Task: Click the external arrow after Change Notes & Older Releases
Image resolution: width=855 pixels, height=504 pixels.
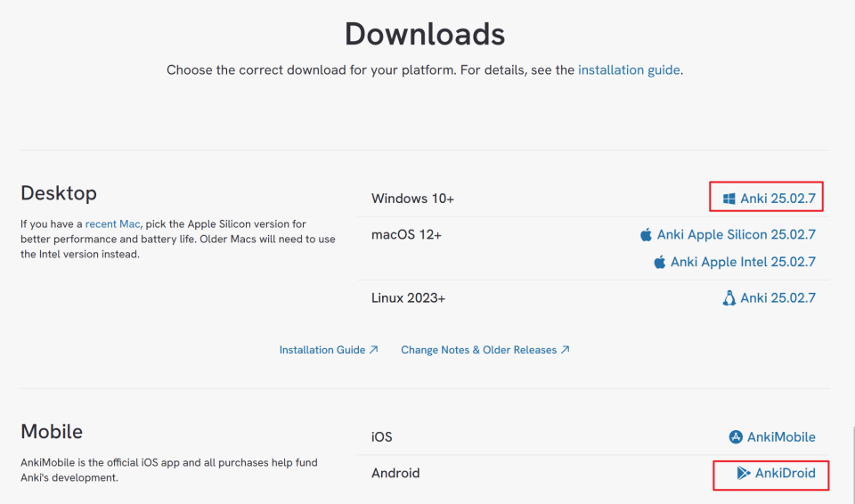Action: pos(565,350)
